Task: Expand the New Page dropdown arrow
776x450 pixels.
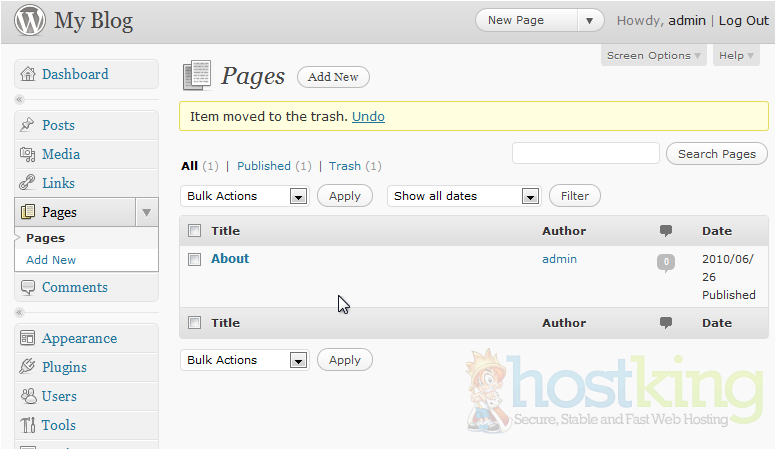Action: click(x=591, y=21)
